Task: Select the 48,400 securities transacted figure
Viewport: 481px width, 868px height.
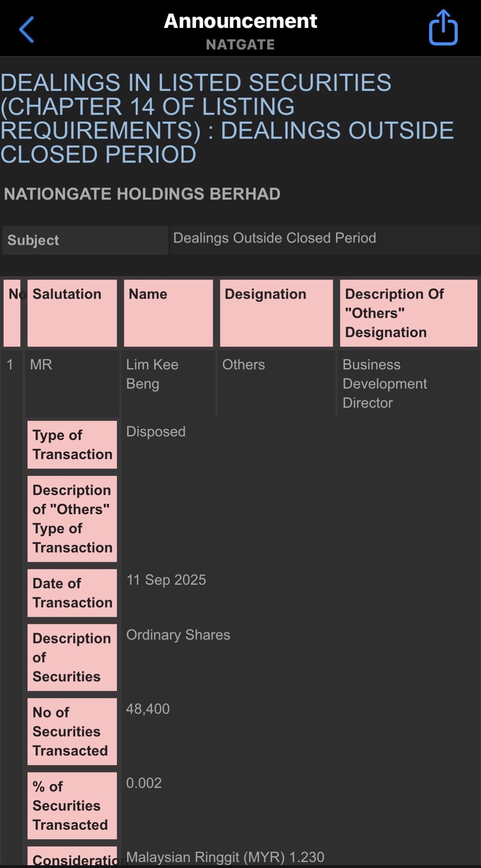Action: (x=148, y=709)
